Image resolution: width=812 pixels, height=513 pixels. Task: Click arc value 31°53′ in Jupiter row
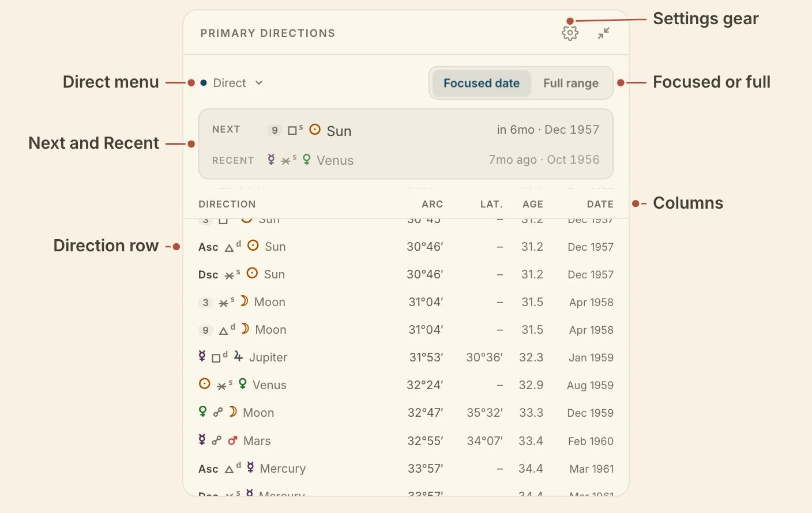[x=426, y=357]
